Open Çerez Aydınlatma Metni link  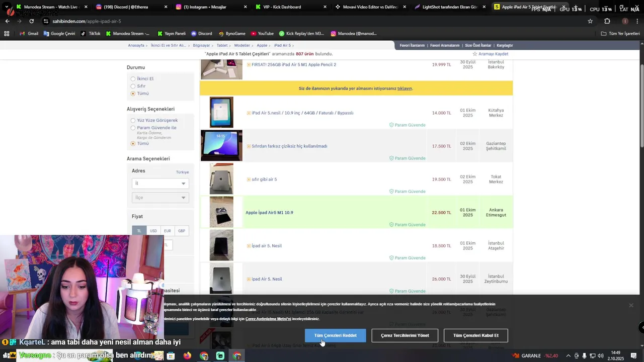tap(268, 319)
